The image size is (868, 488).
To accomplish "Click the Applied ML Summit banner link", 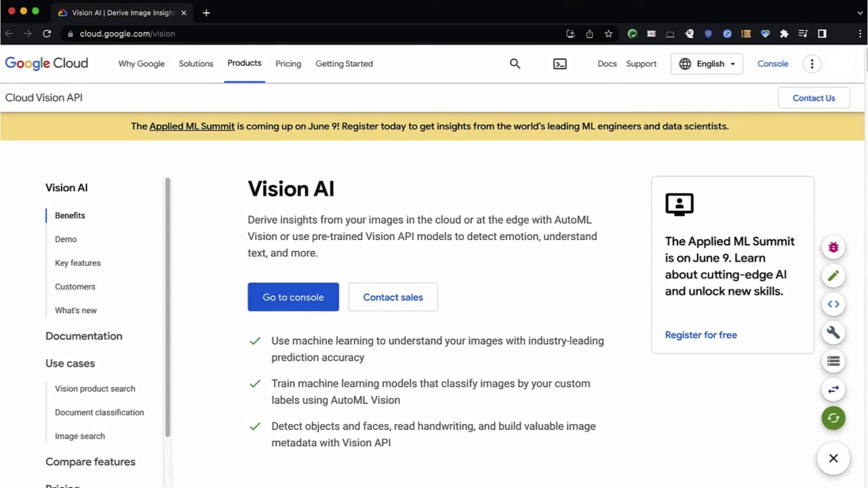I will pyautogui.click(x=192, y=126).
